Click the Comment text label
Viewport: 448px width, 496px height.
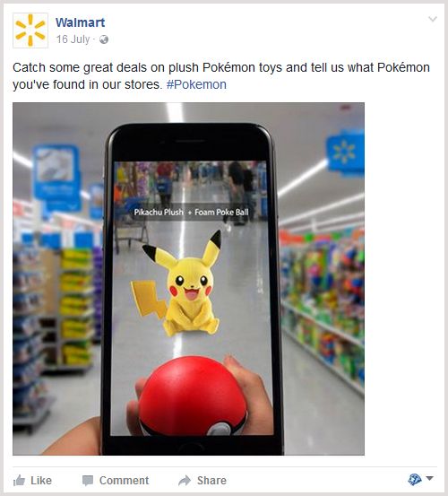[x=124, y=481]
